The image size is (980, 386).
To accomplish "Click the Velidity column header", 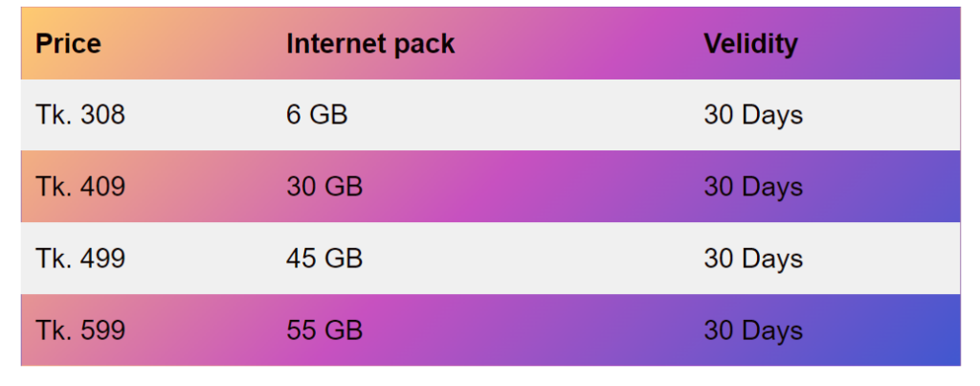I will click(x=750, y=44).
